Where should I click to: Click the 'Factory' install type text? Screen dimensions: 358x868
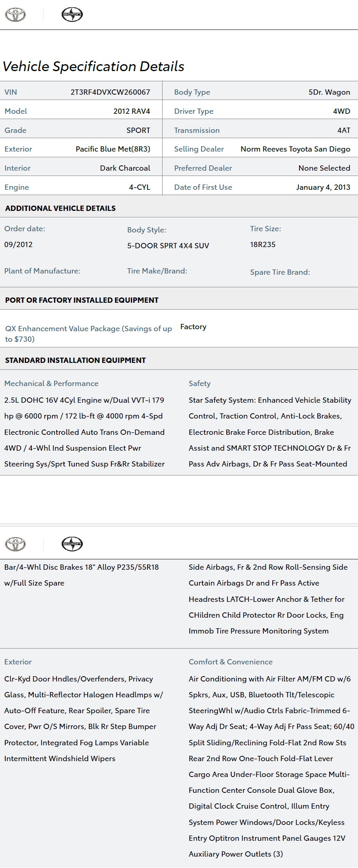tap(193, 327)
